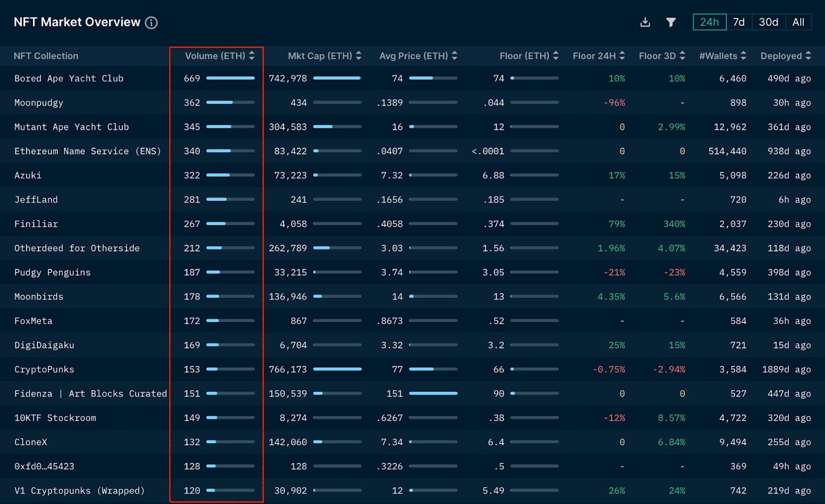Click CloneX Floor 3D value 6.84%
This screenshot has width=825, height=504.
click(671, 442)
